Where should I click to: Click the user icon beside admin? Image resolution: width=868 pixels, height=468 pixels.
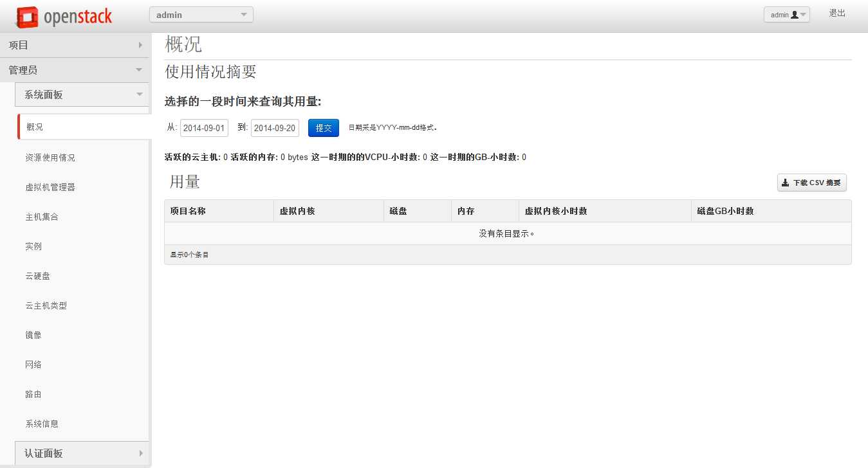[794, 15]
